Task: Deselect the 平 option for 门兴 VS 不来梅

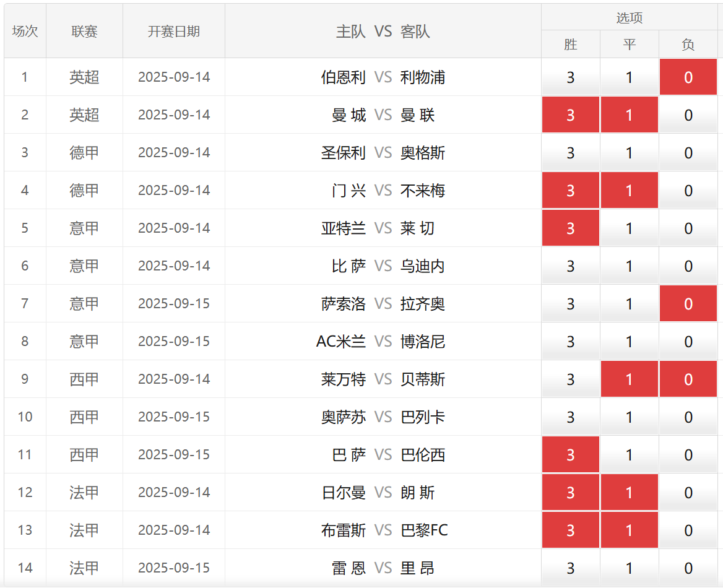Action: 629,191
